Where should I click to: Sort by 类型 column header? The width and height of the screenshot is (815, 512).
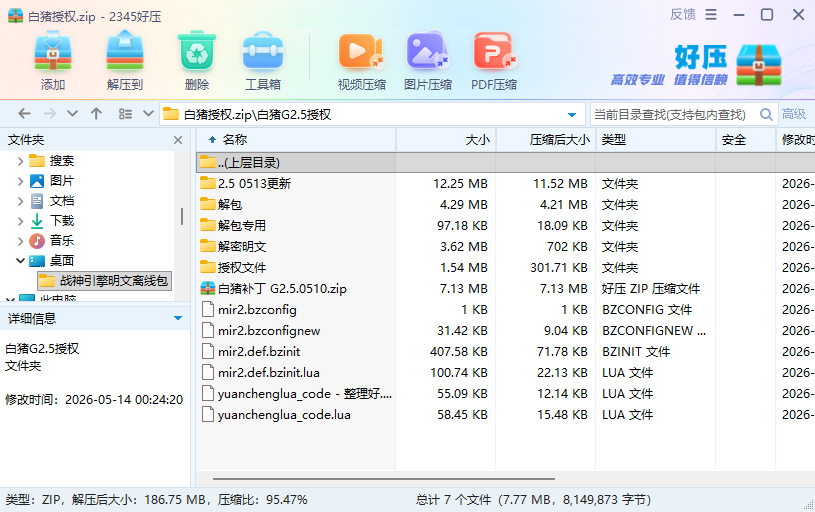[x=655, y=140]
